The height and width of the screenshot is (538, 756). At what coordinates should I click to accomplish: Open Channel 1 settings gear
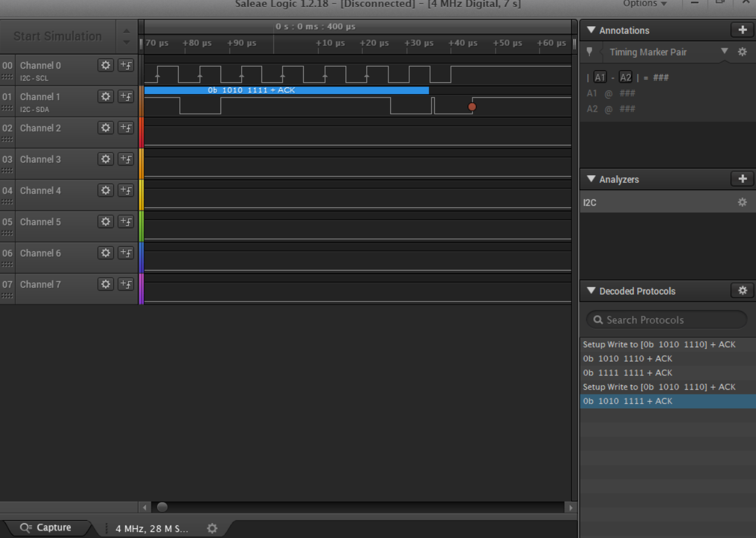tap(105, 97)
